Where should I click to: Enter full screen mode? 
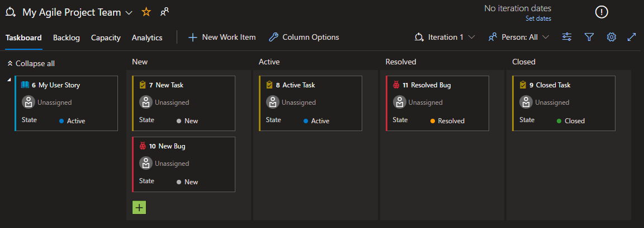click(632, 37)
